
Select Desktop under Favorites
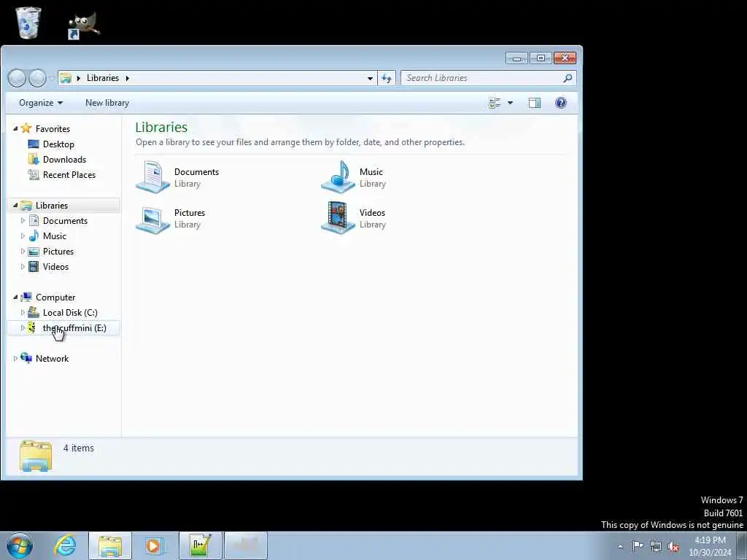click(x=58, y=144)
